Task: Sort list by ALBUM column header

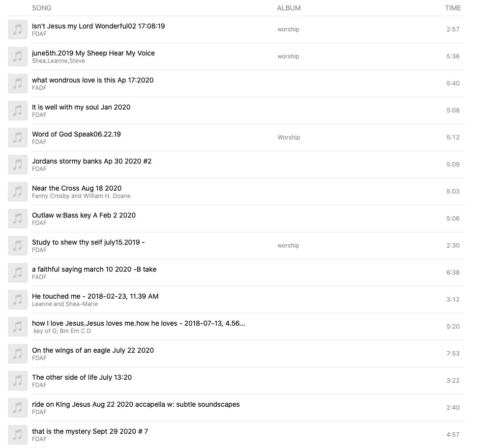Action: 289,8
